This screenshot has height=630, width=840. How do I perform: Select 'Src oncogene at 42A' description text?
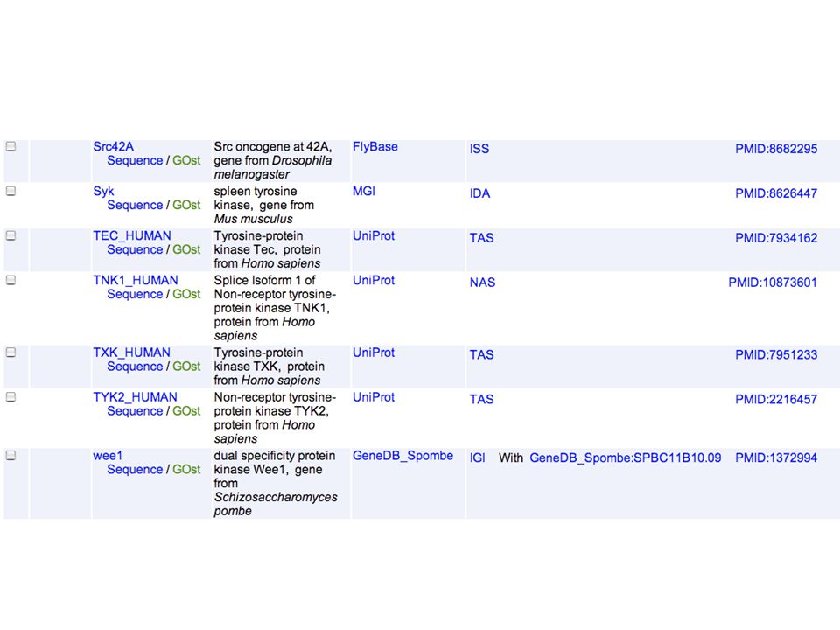click(x=273, y=146)
